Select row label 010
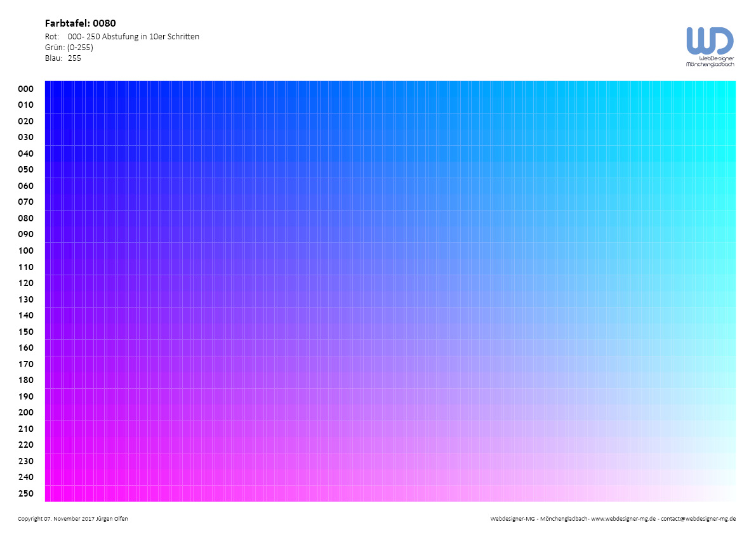Viewport: 756px width, 534px height. (x=26, y=105)
